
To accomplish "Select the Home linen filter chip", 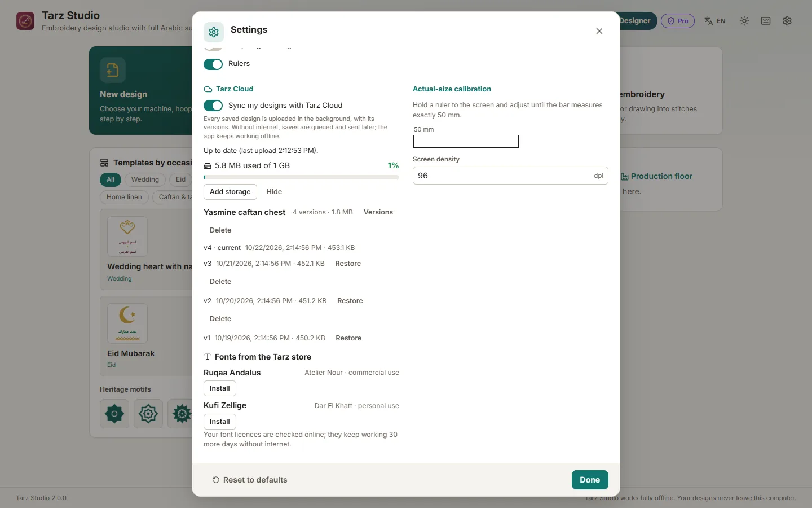I will [124, 197].
